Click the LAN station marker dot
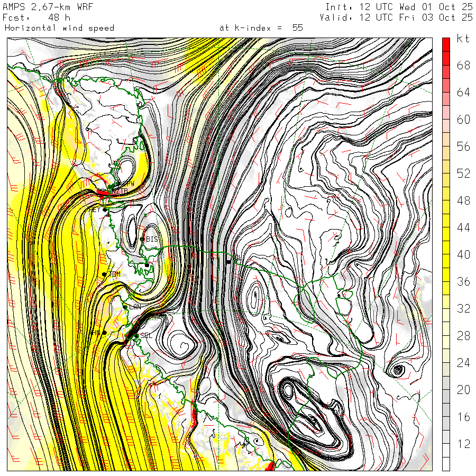The height and width of the screenshot is (476, 476). click(125, 306)
